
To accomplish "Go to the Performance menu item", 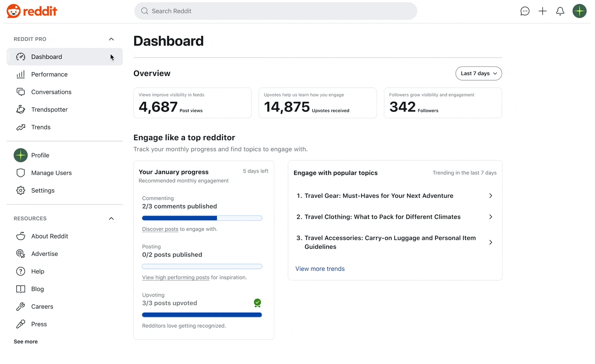I will 49,74.
